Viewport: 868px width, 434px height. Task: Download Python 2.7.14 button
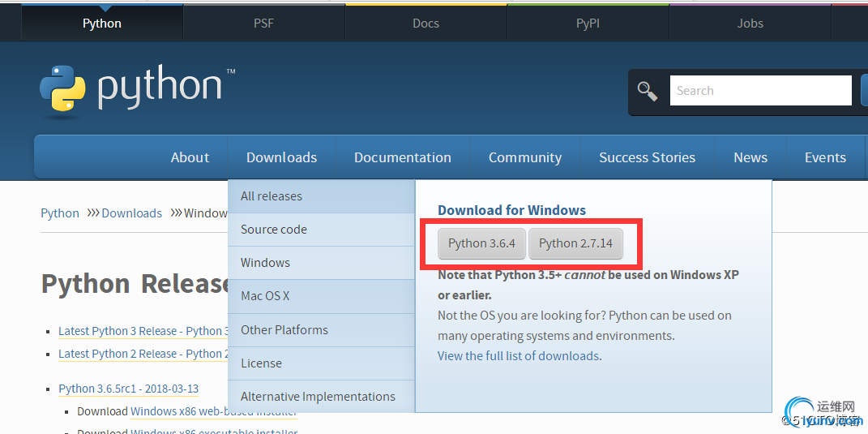coord(575,243)
